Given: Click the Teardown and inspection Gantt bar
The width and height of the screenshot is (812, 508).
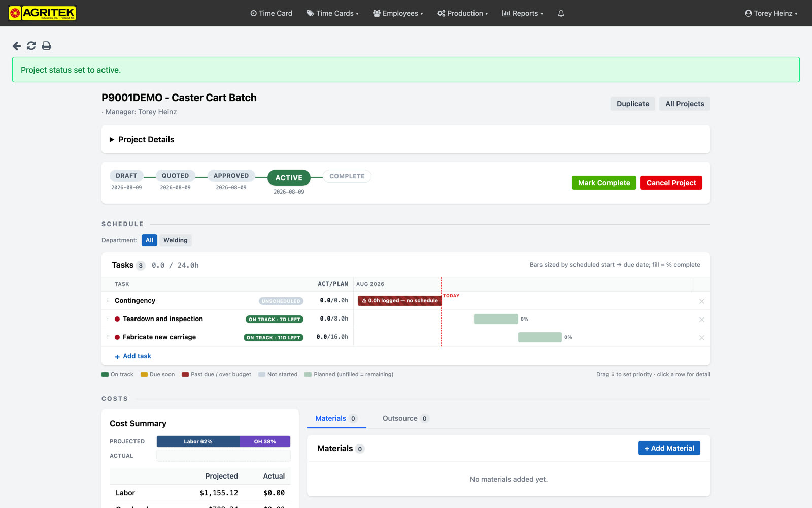Looking at the screenshot, I should click(496, 319).
